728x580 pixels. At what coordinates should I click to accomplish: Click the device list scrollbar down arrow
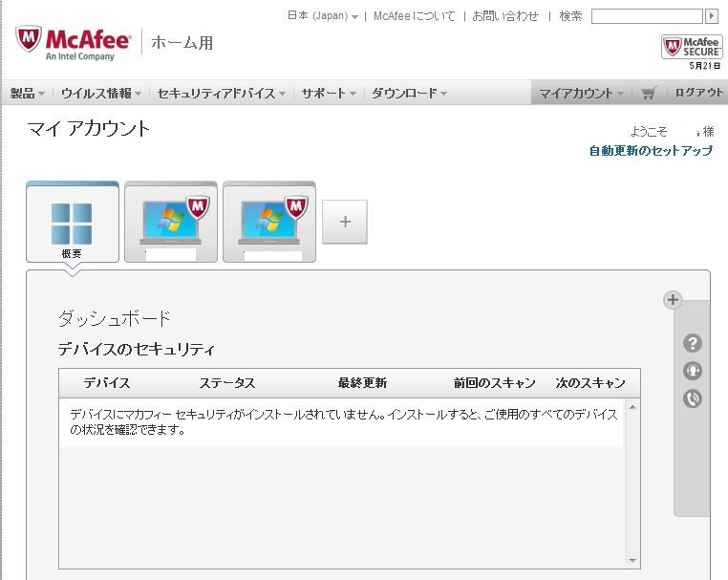632,561
